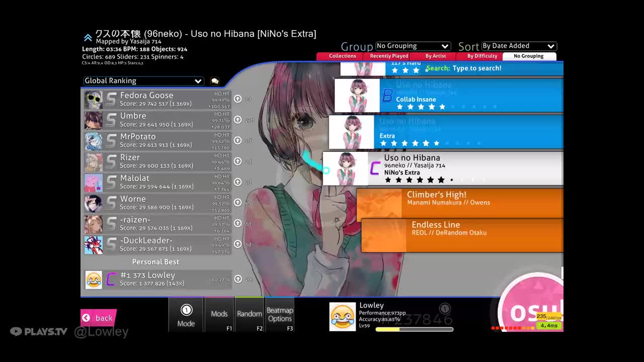Click the double chevron icon beside the song title
Viewport: 644px width, 362px height.
pyautogui.click(x=88, y=37)
